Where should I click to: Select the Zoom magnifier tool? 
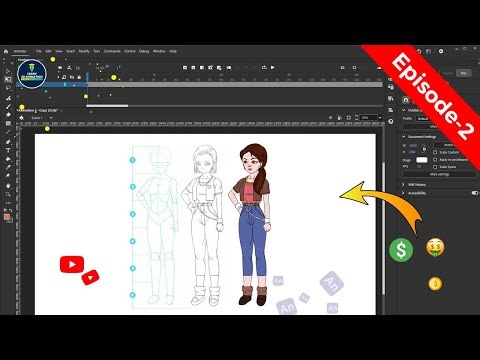pos(8,194)
